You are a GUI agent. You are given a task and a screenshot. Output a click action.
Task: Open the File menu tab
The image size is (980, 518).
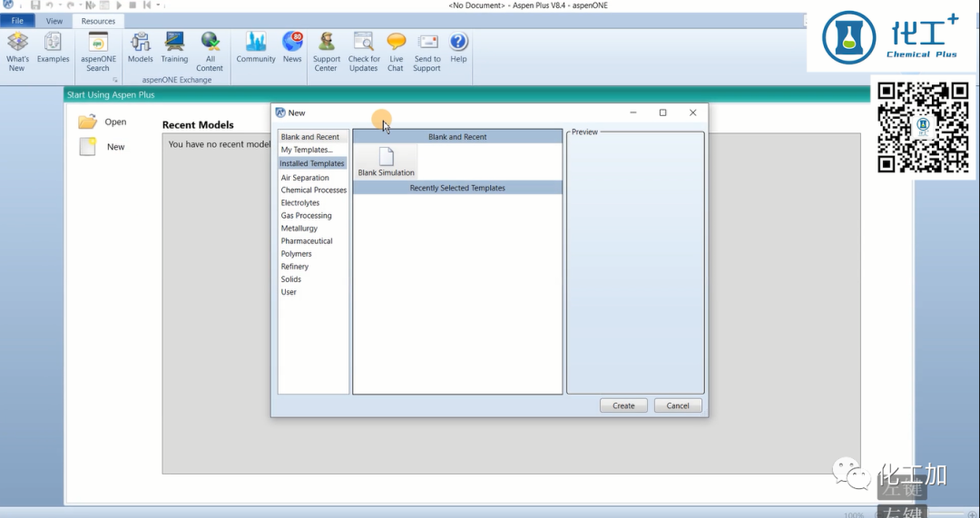click(x=18, y=21)
